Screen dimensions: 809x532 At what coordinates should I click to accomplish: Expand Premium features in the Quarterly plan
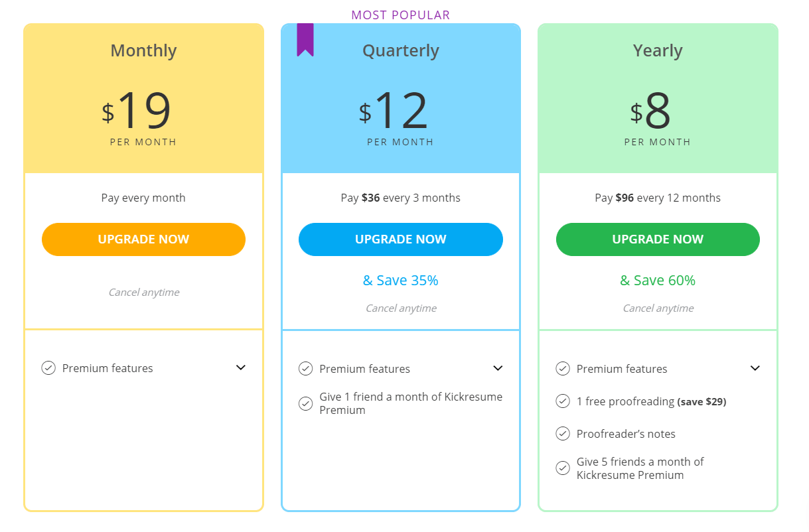(498, 368)
